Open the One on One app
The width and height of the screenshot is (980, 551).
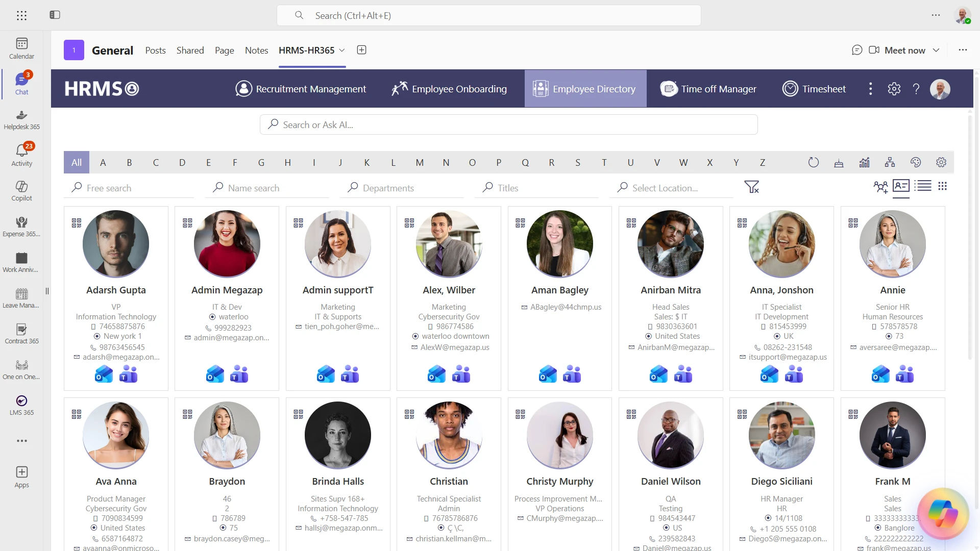[x=21, y=369]
